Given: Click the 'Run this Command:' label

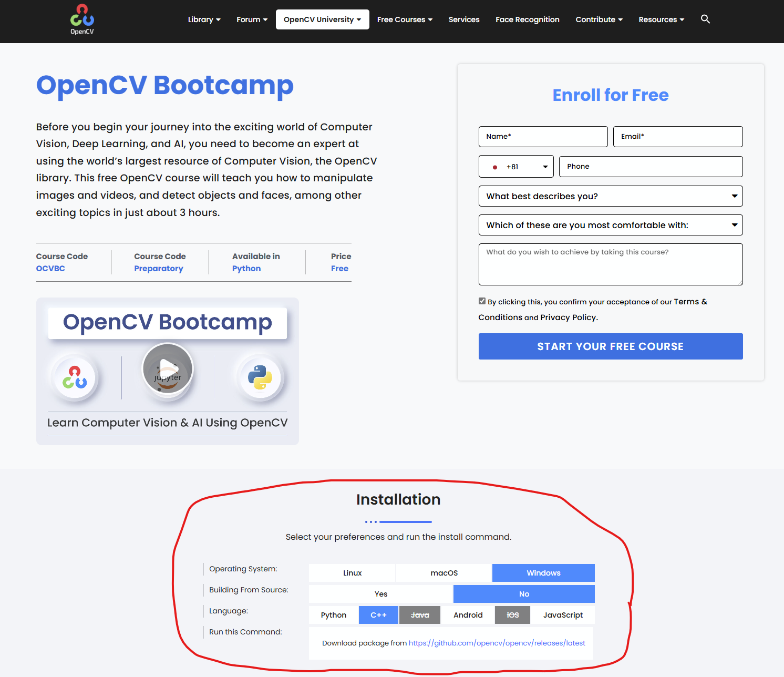Looking at the screenshot, I should (245, 632).
